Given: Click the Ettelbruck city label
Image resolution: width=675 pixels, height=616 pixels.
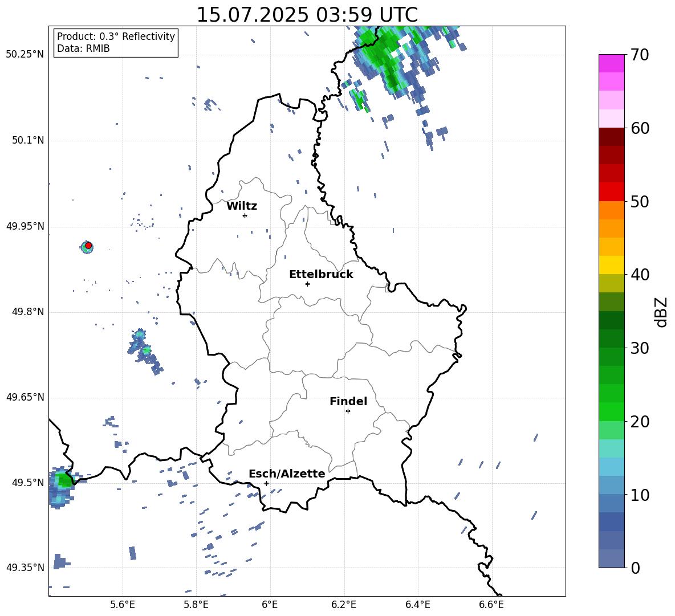Looking at the screenshot, I should tap(321, 275).
